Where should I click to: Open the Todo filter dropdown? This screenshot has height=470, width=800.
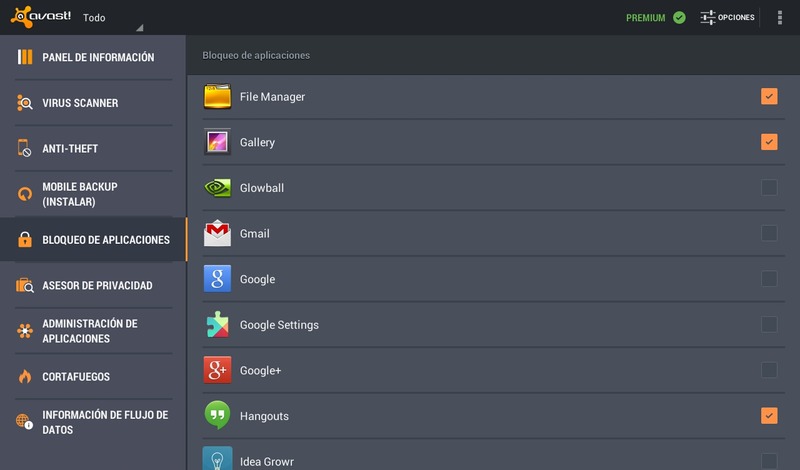[112, 18]
